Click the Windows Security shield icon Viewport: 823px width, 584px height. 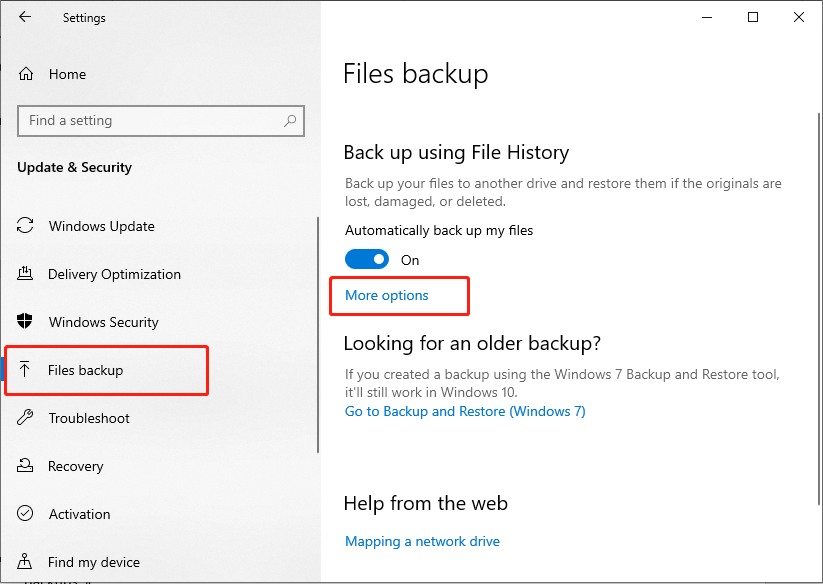[x=27, y=322]
